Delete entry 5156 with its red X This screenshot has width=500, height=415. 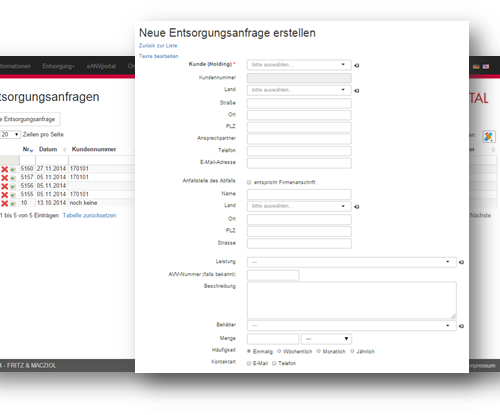pyautogui.click(x=5, y=186)
